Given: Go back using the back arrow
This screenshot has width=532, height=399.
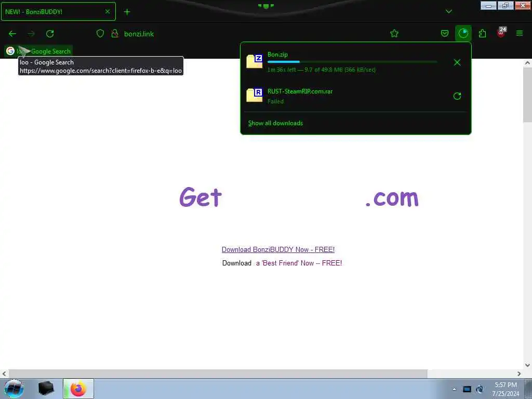Looking at the screenshot, I should coord(12,34).
